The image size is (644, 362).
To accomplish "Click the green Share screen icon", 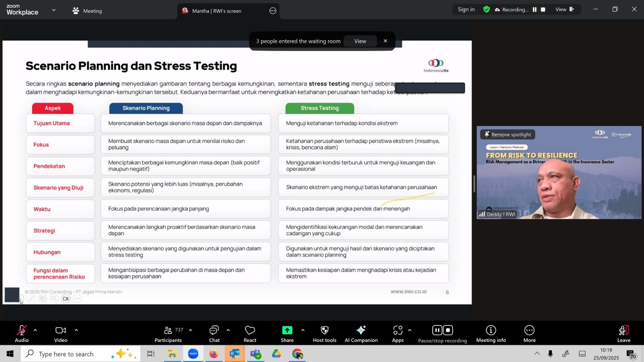I will [287, 330].
